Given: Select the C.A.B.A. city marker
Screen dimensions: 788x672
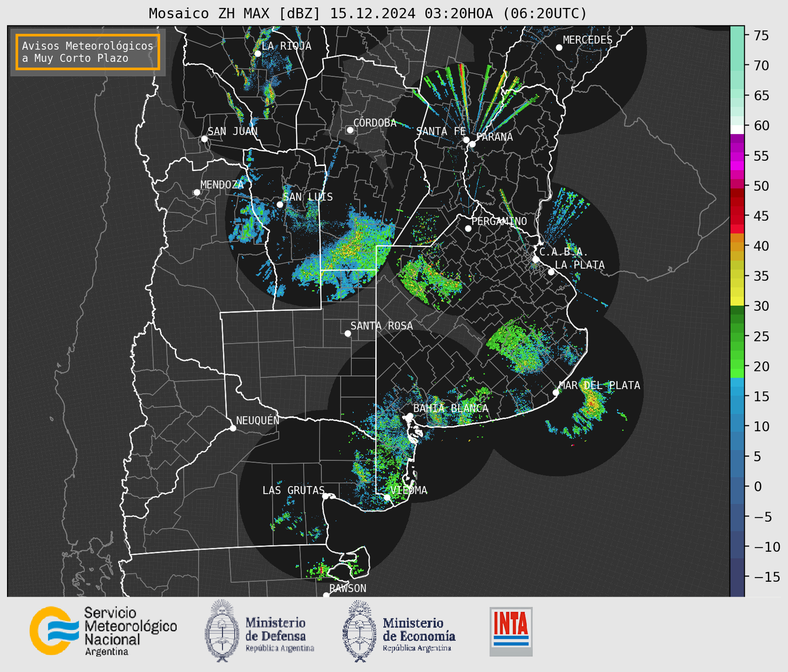Looking at the screenshot, I should pos(536,259).
